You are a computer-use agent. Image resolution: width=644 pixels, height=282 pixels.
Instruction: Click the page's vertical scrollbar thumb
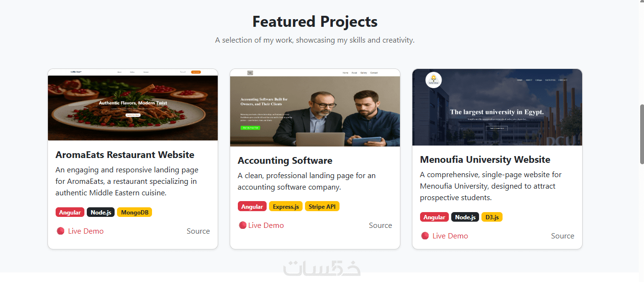642,134
